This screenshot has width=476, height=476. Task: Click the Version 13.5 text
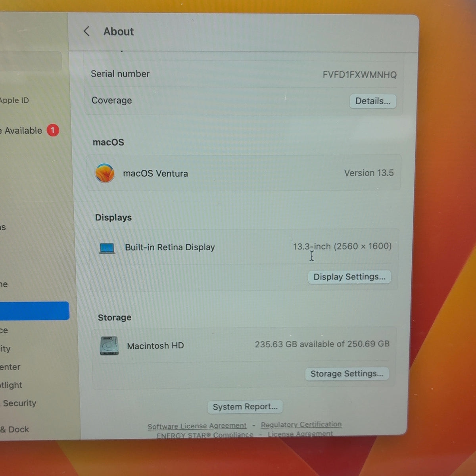click(x=369, y=173)
